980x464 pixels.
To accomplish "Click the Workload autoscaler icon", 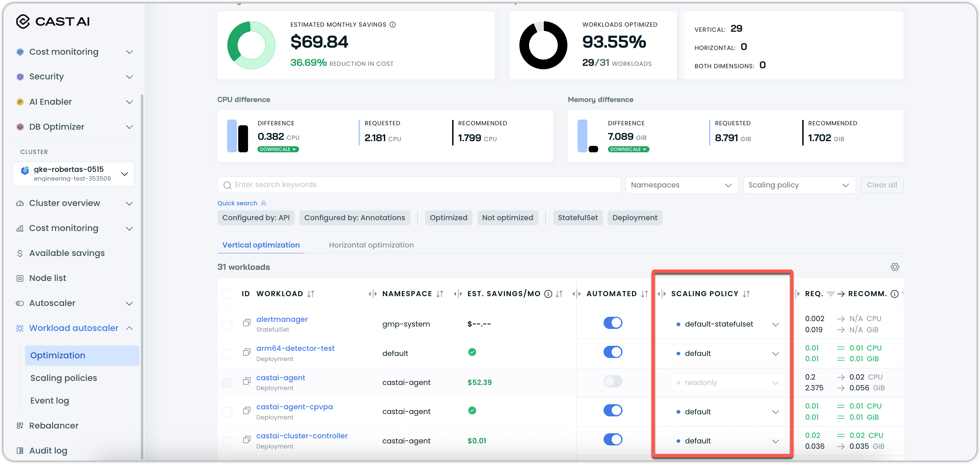I will point(20,328).
